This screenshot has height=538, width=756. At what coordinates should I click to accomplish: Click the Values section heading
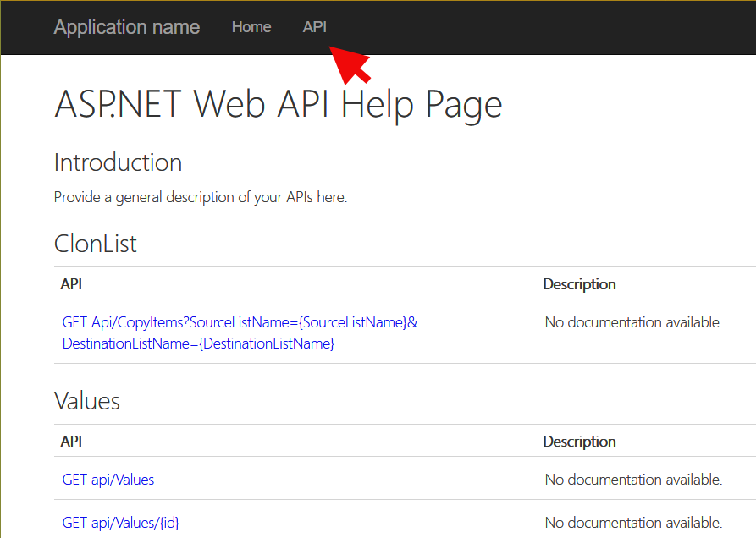pyautogui.click(x=86, y=400)
